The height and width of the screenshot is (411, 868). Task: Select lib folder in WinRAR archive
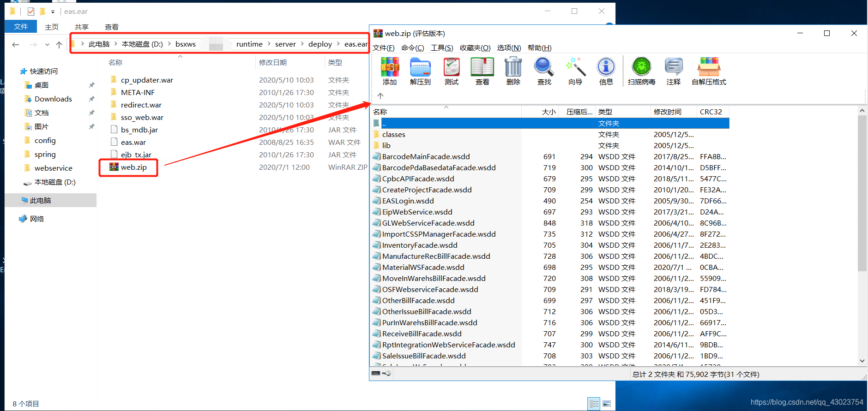pyautogui.click(x=386, y=145)
